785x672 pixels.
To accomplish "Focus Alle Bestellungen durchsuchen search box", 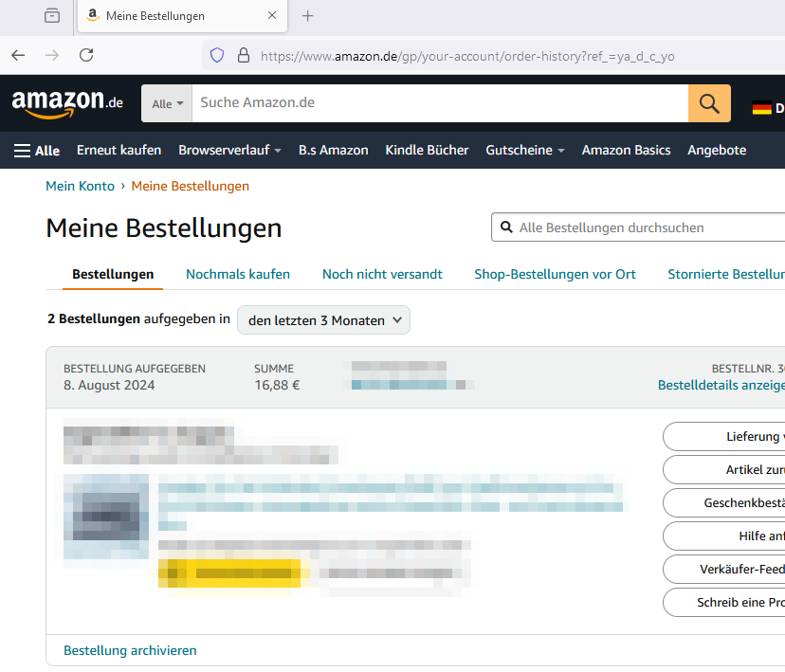I will pyautogui.click(x=638, y=227).
